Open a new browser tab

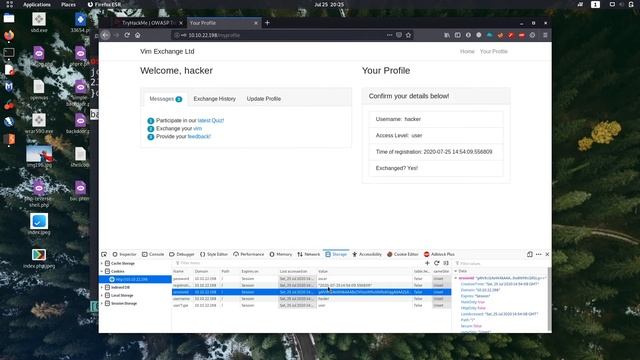coord(267,23)
